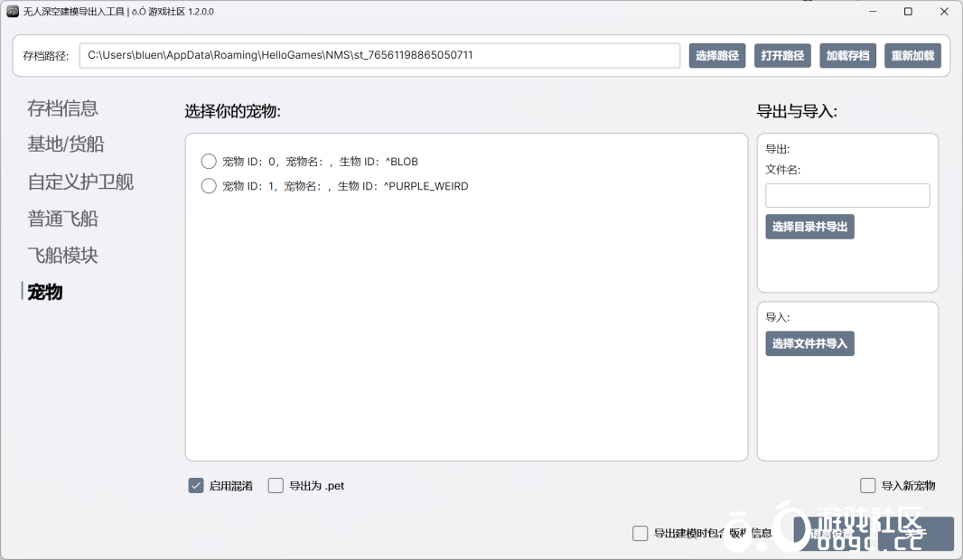Enable copyright info when exporting models
Viewport: 963px width, 560px height.
pyautogui.click(x=640, y=533)
